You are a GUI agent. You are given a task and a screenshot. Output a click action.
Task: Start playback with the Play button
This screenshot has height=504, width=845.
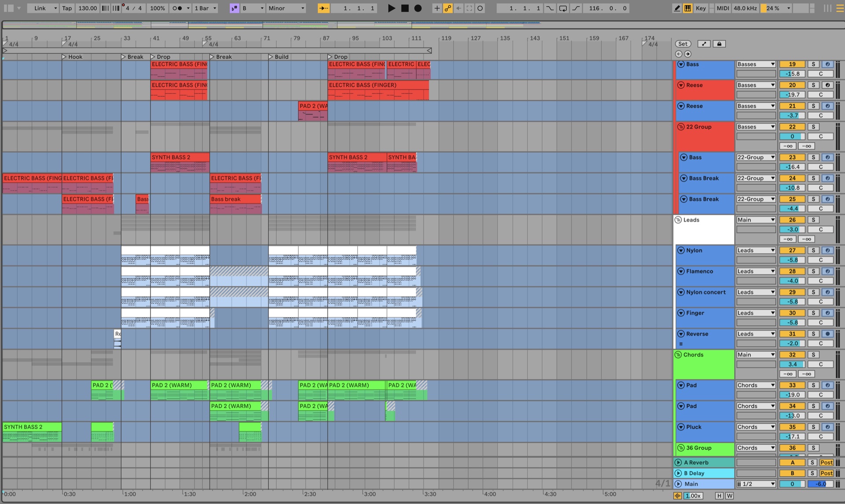[391, 8]
